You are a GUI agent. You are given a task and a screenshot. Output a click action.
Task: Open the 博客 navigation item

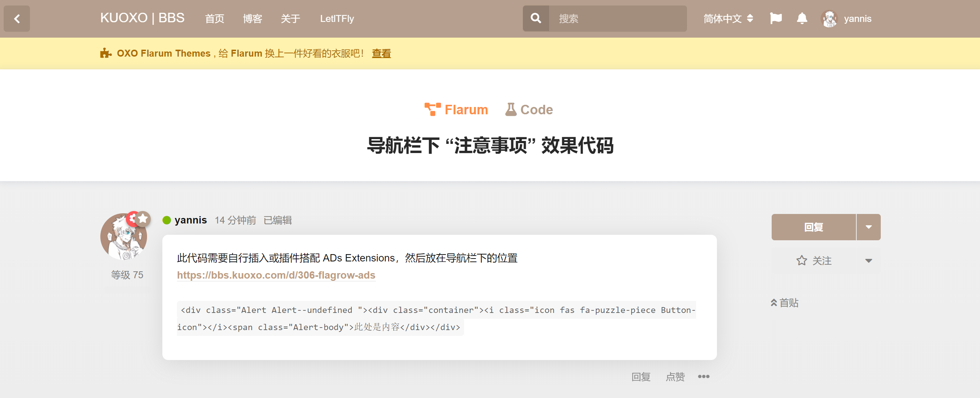252,18
